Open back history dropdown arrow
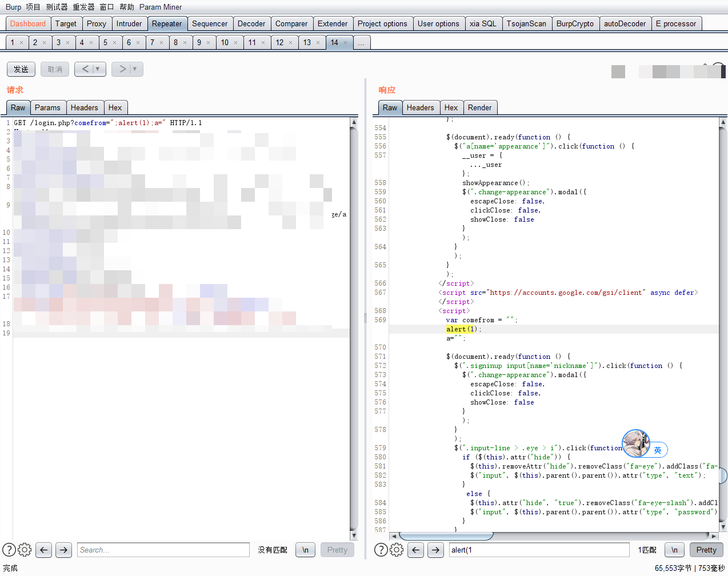Image resolution: width=728 pixels, height=576 pixels. coord(98,69)
